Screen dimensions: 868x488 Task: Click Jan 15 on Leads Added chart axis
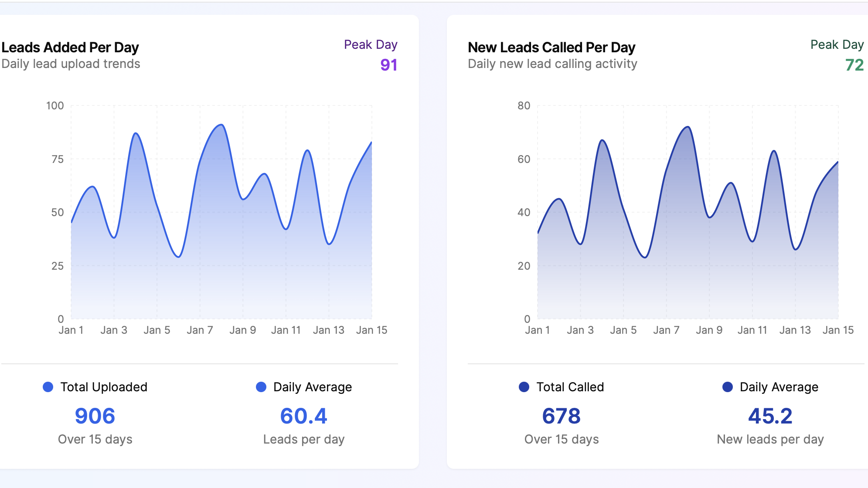point(371,330)
